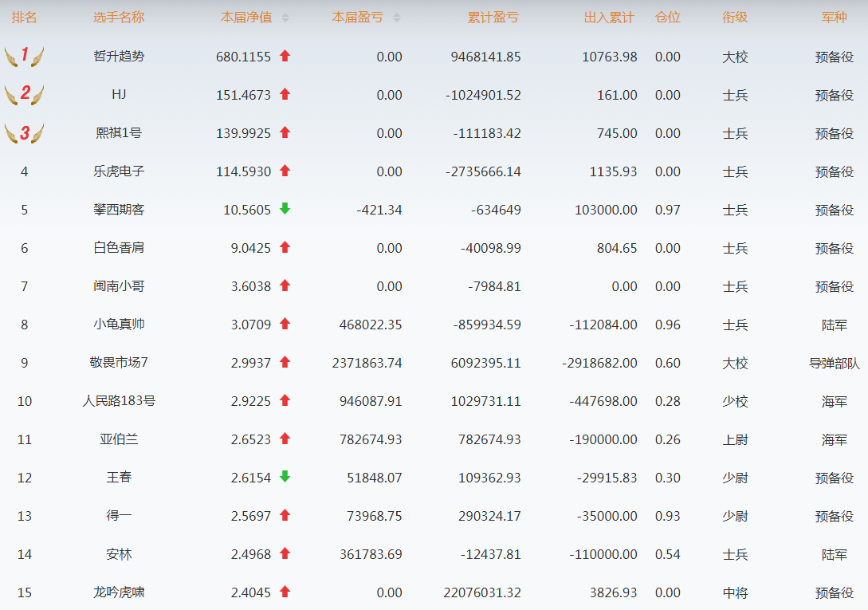Open player 攀西期客

(119, 209)
